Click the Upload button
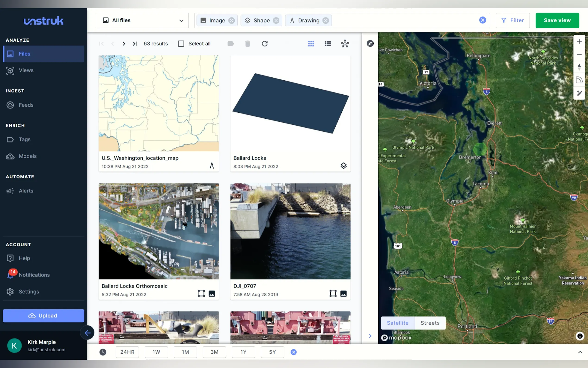 (x=43, y=316)
